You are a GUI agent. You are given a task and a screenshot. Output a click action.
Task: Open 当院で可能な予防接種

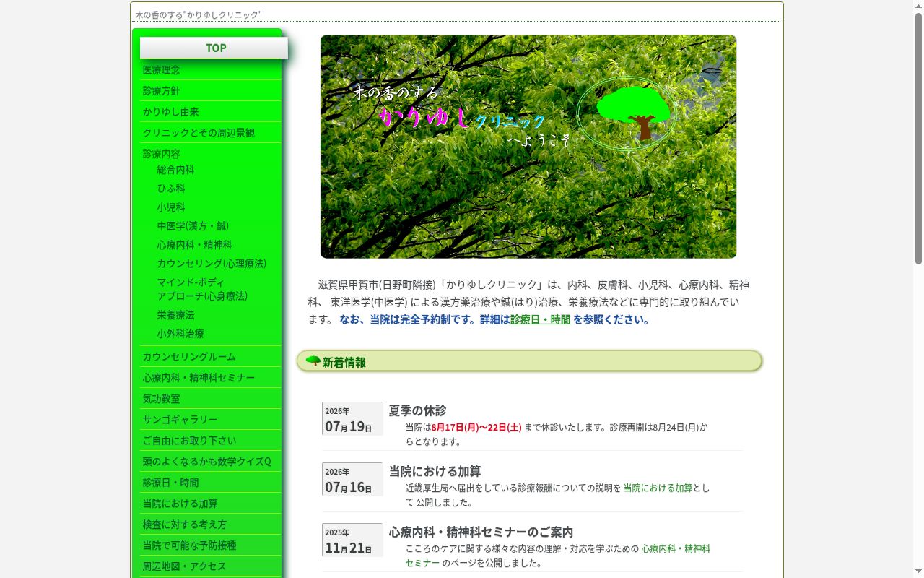point(210,545)
